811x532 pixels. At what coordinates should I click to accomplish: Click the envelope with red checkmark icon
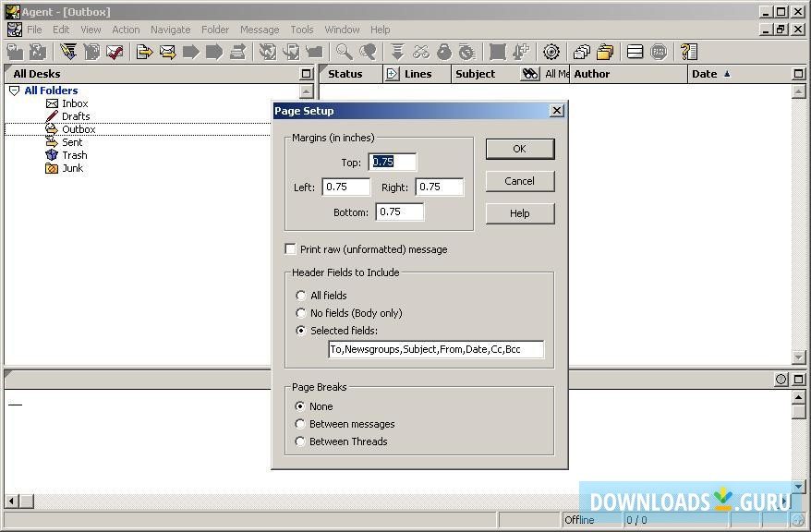coord(115,52)
